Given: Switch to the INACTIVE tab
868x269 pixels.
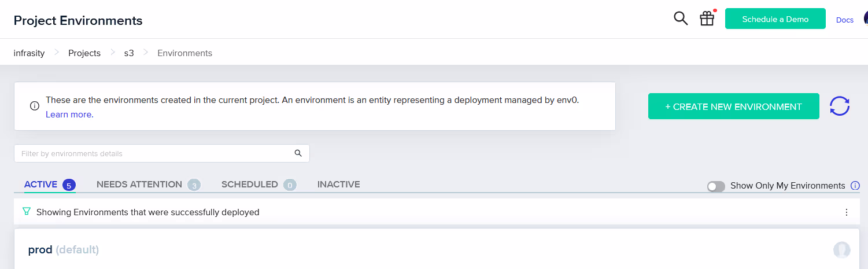Looking at the screenshot, I should pyautogui.click(x=339, y=185).
